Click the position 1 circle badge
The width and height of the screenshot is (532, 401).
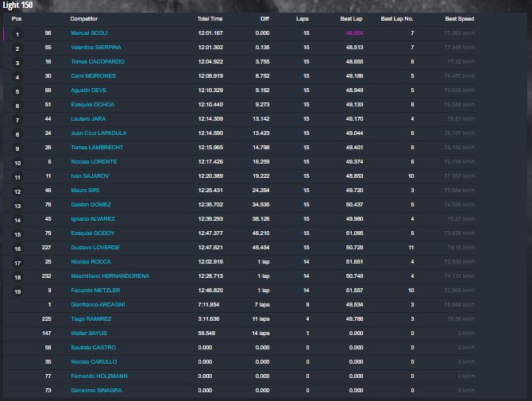17,35
